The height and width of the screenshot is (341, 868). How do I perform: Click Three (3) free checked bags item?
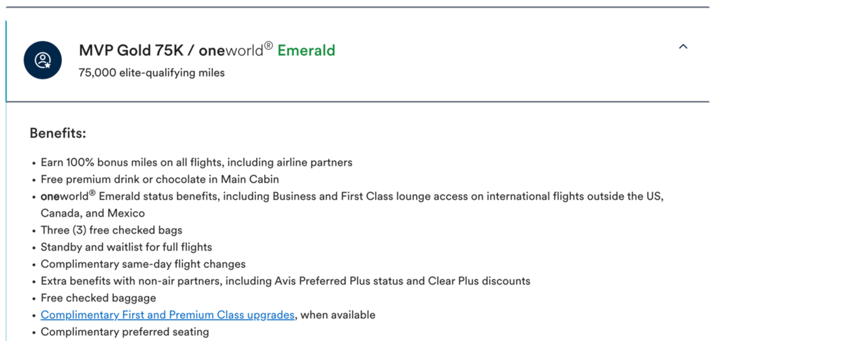[x=111, y=230]
